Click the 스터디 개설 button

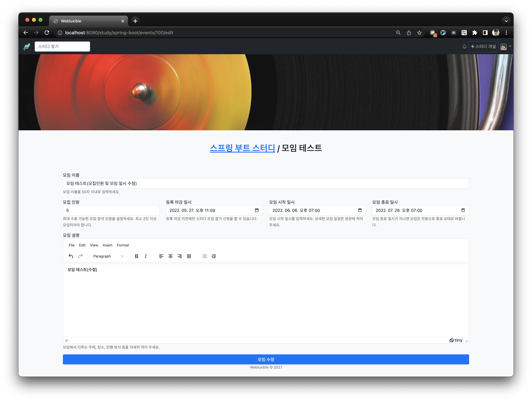[x=483, y=46]
